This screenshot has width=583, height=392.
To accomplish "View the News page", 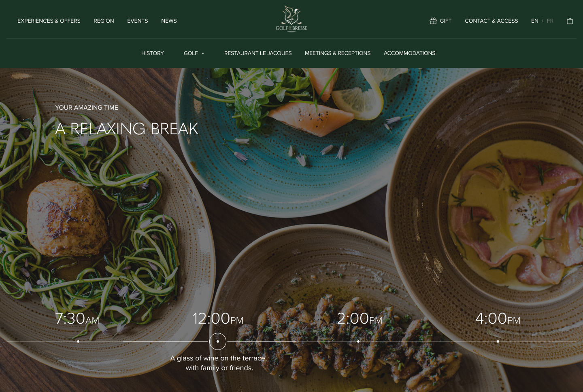I will (x=169, y=21).
